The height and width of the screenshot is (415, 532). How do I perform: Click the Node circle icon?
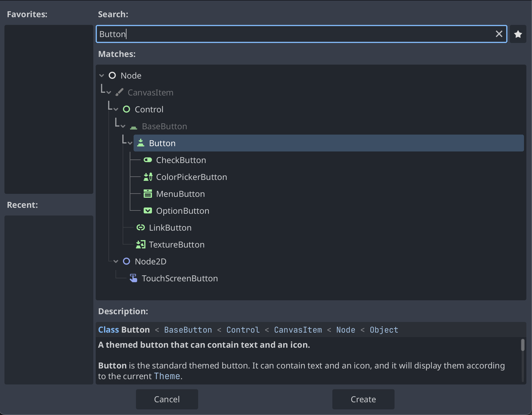[x=112, y=75]
